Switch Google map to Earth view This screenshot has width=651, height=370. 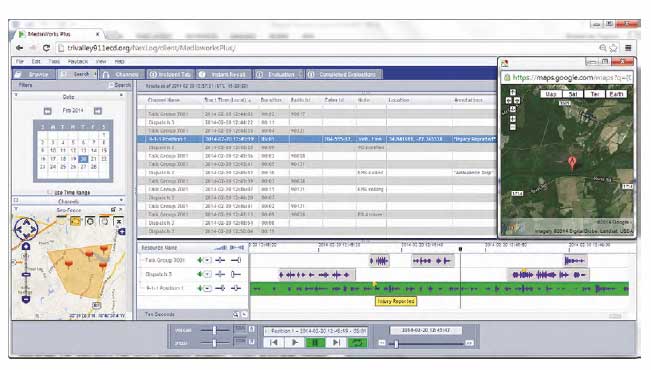pos(617,94)
